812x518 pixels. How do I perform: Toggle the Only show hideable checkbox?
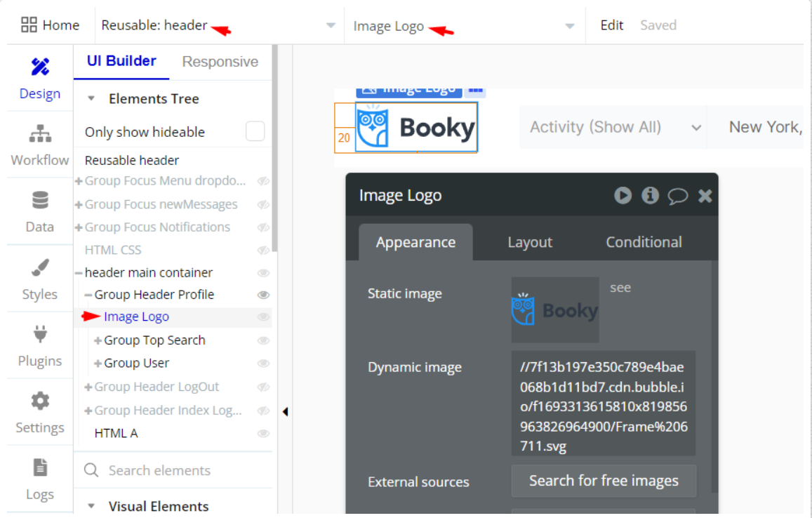255,131
